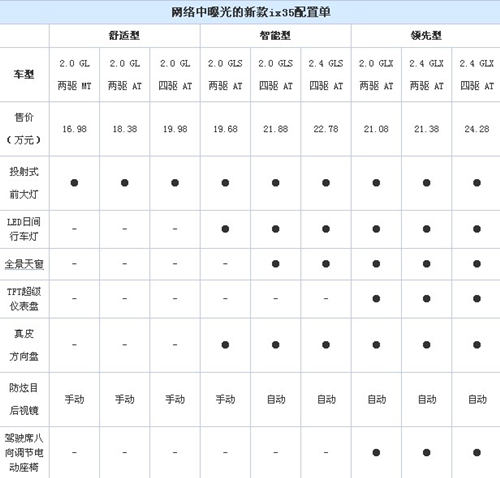
Task: Click 防眩目后视镜 自动 under 2.4 GLX 四驱 AT
Action: (477, 399)
